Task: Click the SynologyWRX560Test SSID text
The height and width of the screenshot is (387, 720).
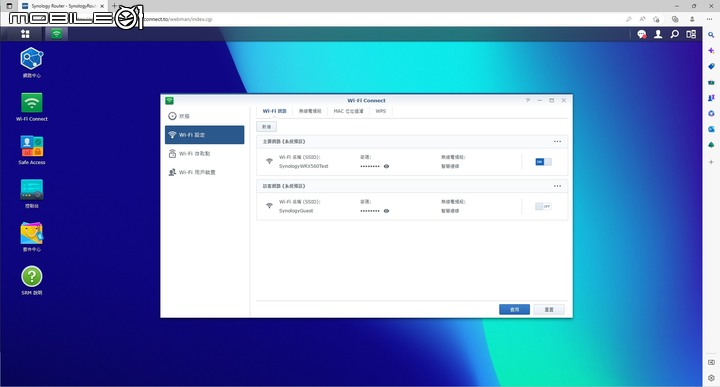Action: tap(304, 166)
